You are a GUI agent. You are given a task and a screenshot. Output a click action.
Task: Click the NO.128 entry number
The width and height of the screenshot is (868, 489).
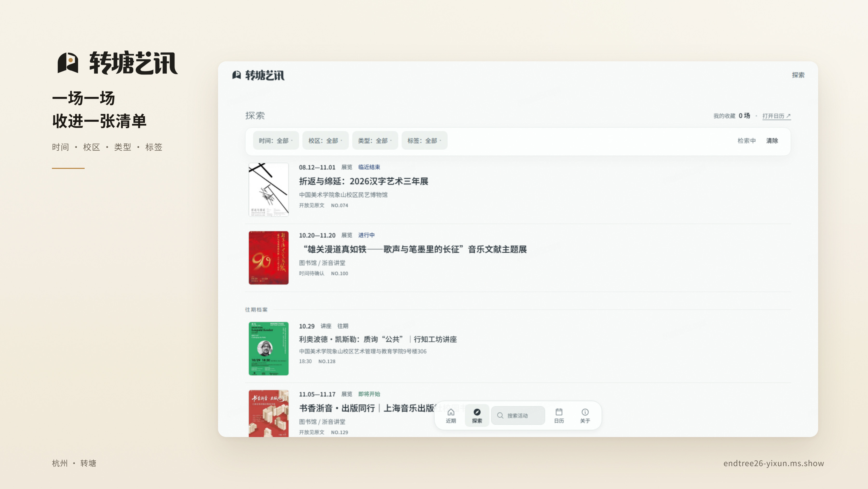click(327, 361)
